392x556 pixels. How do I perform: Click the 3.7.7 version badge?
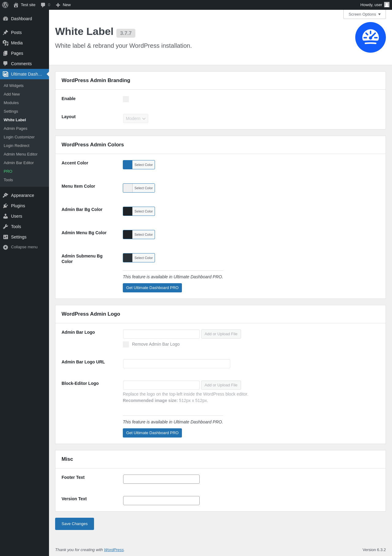(x=126, y=33)
